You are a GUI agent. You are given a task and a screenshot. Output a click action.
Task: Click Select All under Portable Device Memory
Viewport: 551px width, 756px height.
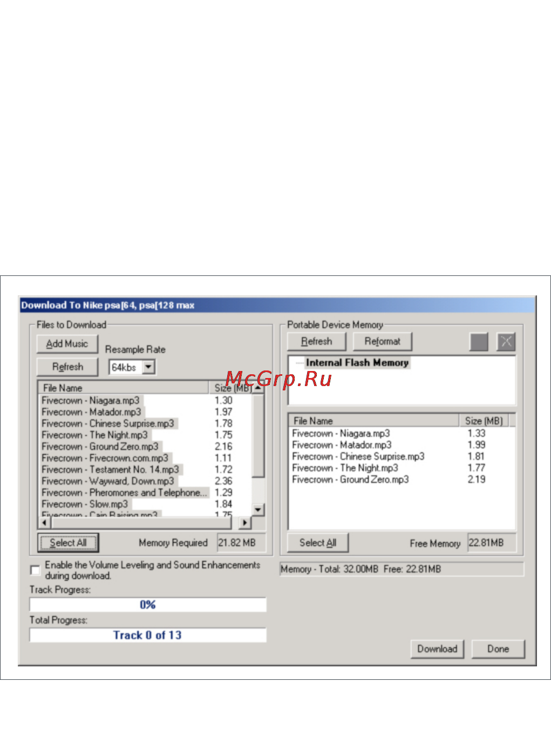click(318, 543)
